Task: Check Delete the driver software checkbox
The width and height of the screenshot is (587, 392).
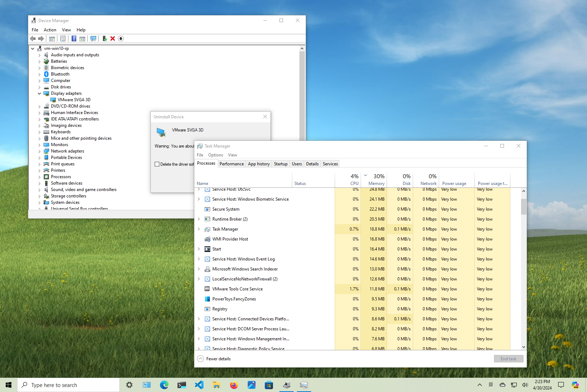Action: [x=157, y=164]
